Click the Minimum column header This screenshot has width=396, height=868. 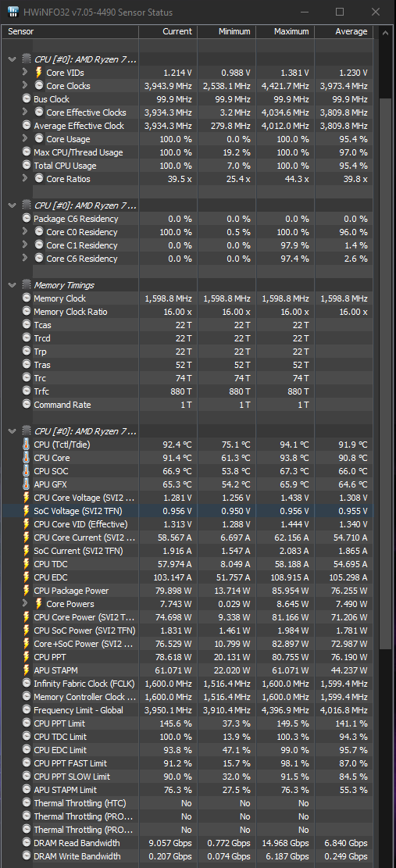point(227,31)
